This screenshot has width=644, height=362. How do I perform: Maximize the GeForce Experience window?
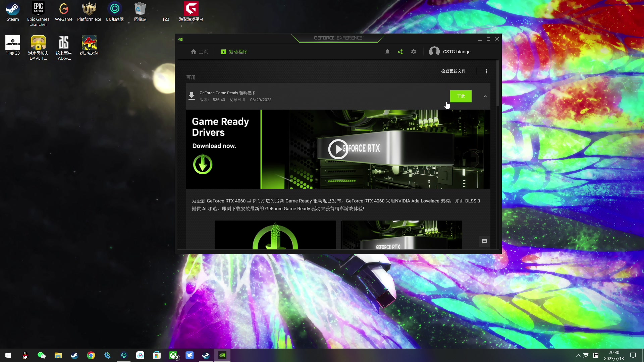tap(488, 39)
